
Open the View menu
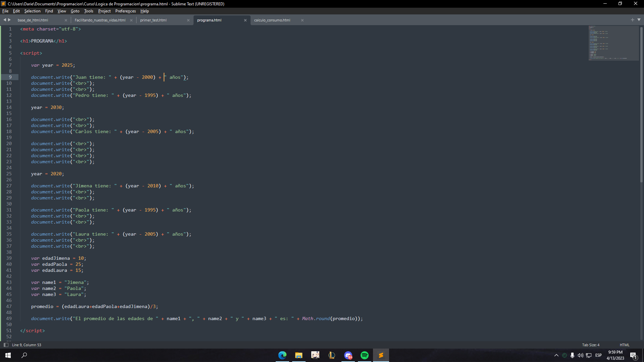tap(62, 11)
